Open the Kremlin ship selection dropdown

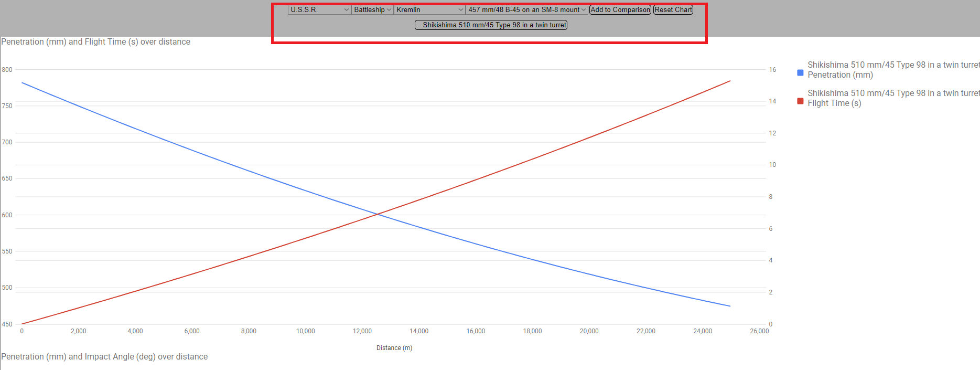point(429,9)
